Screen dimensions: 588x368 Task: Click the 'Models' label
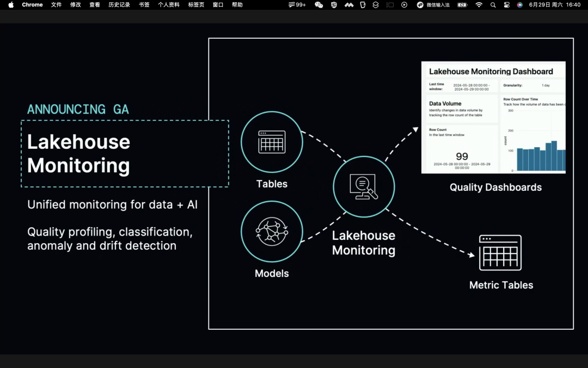click(272, 273)
